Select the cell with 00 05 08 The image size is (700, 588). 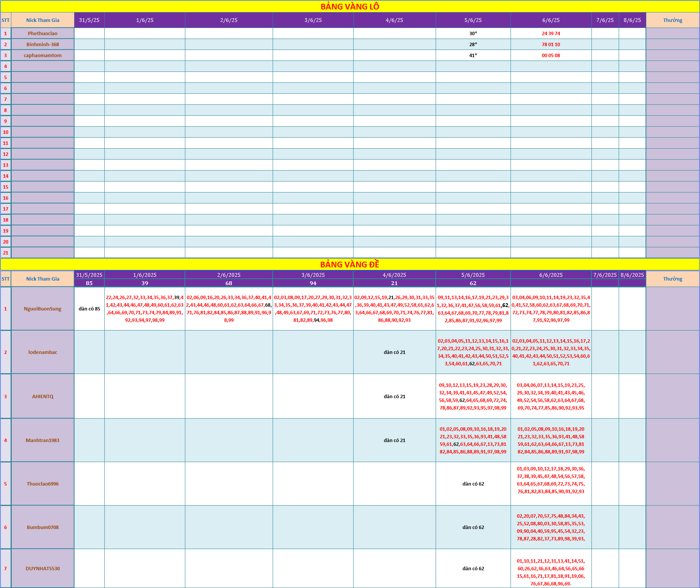551,55
